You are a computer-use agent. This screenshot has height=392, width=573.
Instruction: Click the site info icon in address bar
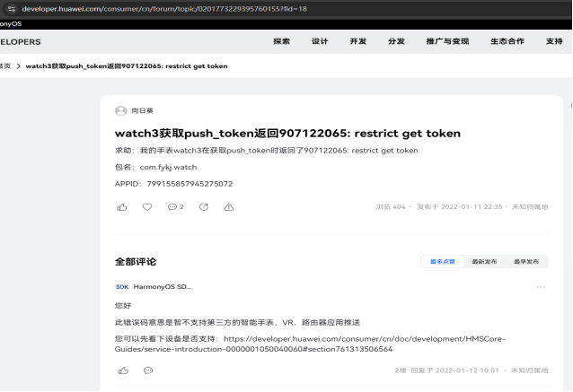coord(12,9)
